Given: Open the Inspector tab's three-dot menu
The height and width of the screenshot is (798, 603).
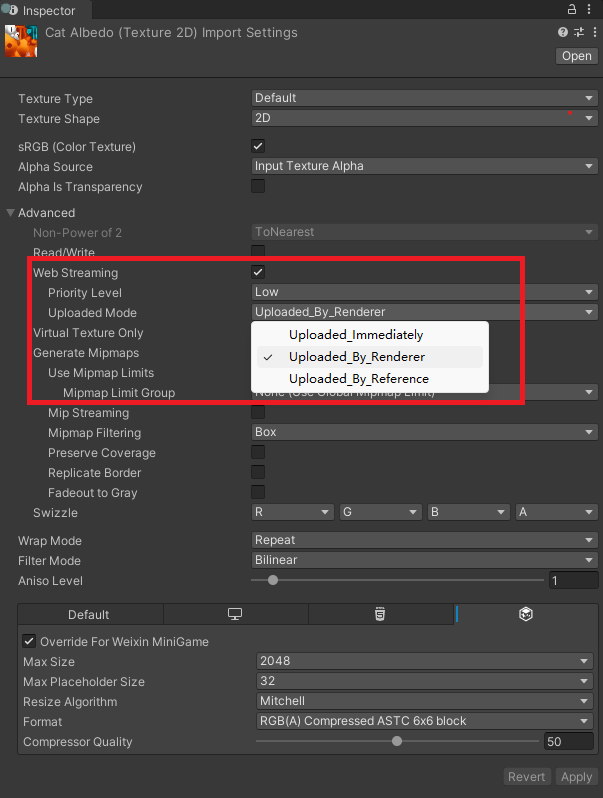Looking at the screenshot, I should click(591, 10).
